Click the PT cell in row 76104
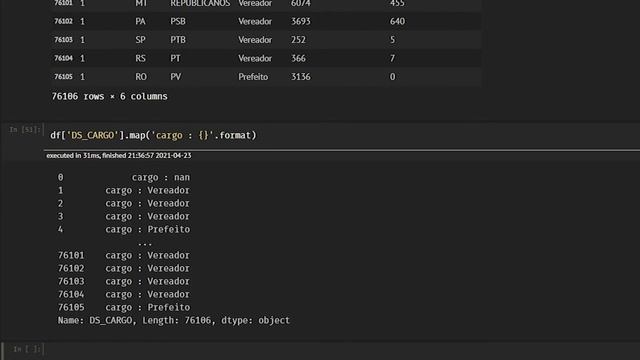This screenshot has width=640, height=360. point(175,58)
